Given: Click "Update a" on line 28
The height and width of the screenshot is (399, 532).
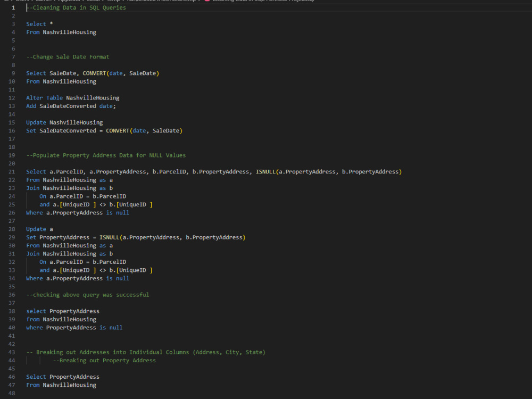Looking at the screenshot, I should (39, 229).
